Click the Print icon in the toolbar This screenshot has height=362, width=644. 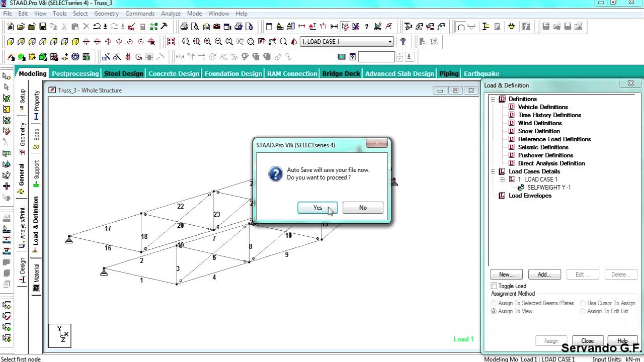184,27
